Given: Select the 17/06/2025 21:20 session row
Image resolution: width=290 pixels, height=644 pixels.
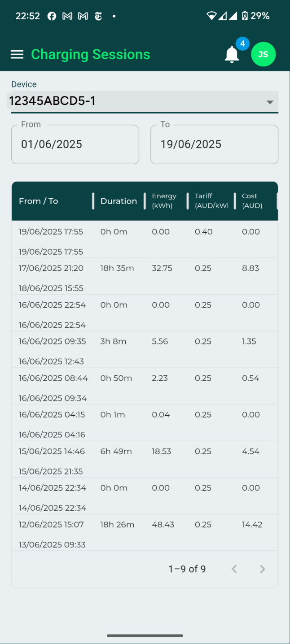Looking at the screenshot, I should tap(145, 277).
